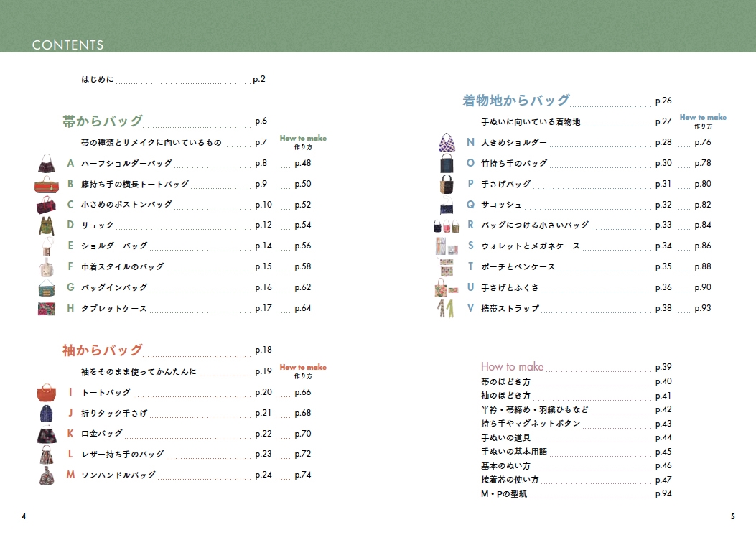Open the サコッシュ entry title

point(501,205)
